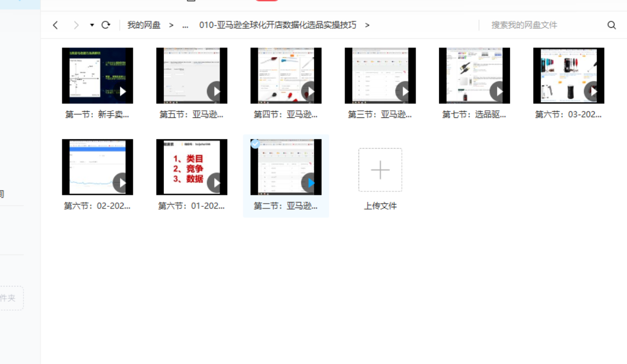The image size is (627, 364).
Task: Click the 第四节：亚马逊... file name
Action: coord(286,115)
